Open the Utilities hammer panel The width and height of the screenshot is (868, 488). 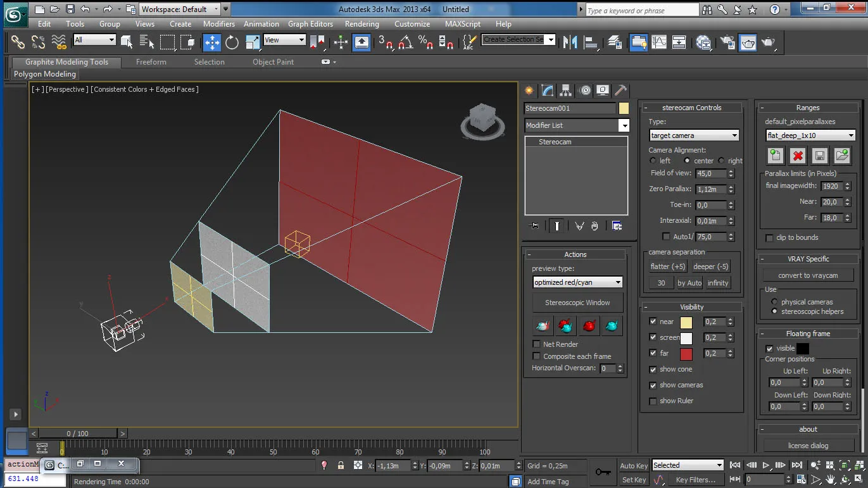(621, 91)
